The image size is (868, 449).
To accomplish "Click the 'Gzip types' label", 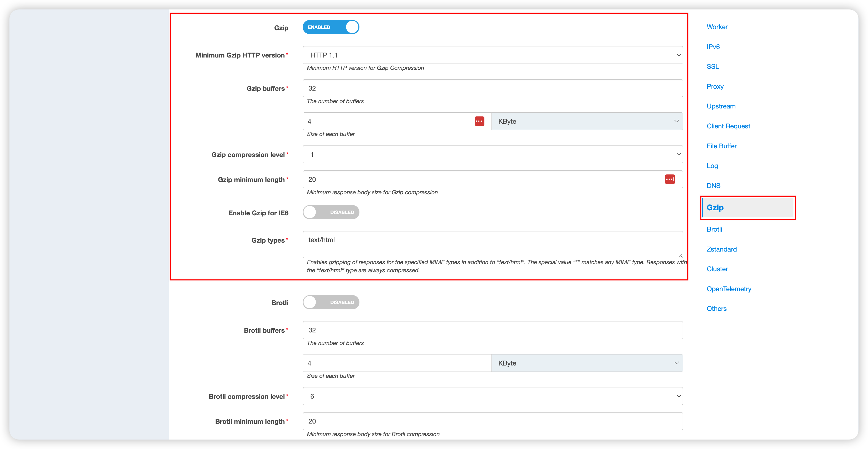I will click(x=268, y=240).
